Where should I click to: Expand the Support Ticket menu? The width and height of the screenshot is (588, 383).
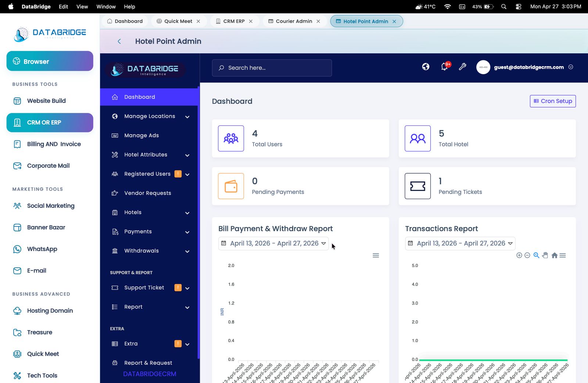(x=149, y=288)
